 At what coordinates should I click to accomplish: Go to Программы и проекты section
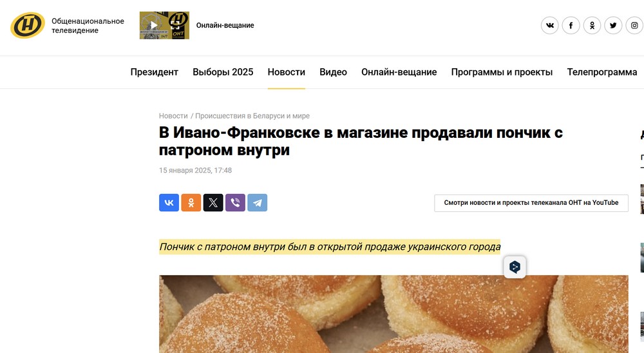(502, 72)
